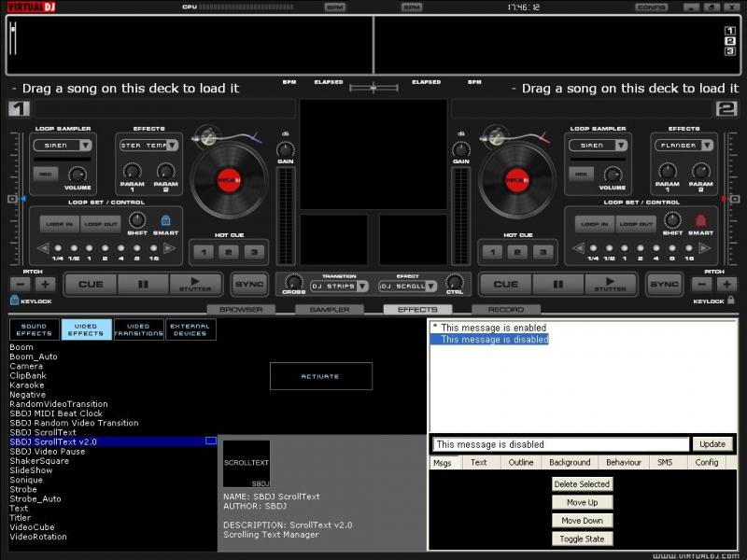This screenshot has height=560, width=747.
Task: Click the deck 1 pitch slider
Action: tap(15, 199)
